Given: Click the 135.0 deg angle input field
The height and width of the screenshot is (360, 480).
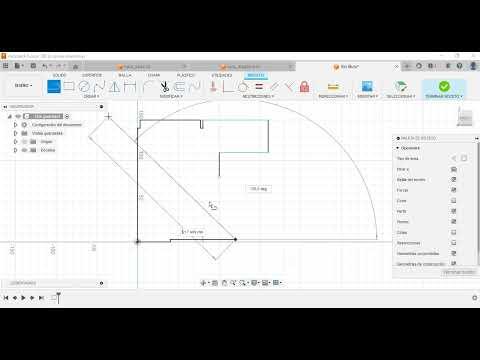Looking at the screenshot, I should (259, 189).
